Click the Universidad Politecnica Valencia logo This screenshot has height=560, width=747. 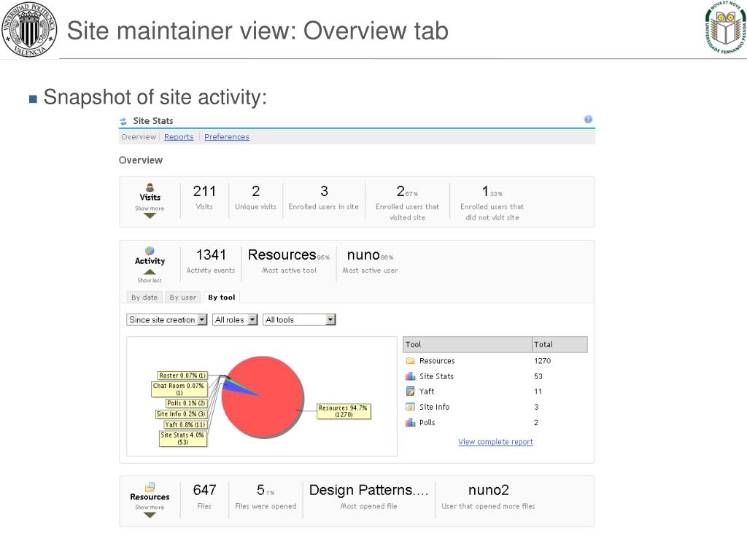(29, 29)
